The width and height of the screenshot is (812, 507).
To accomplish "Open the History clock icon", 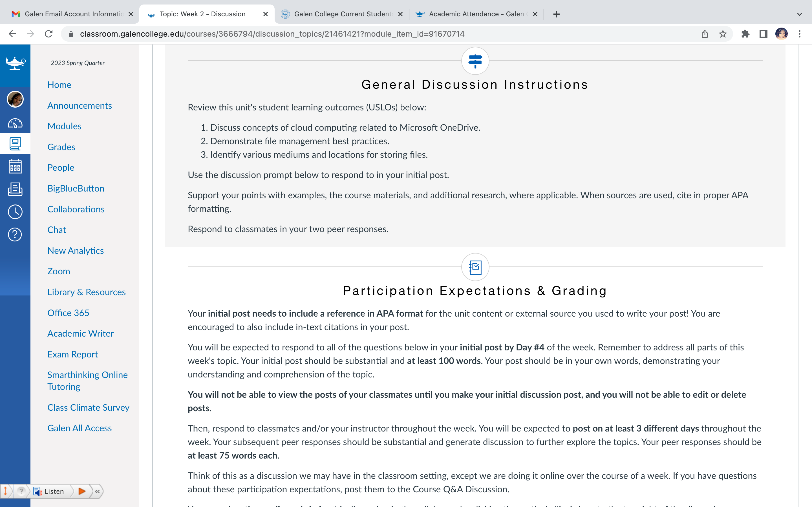I will 15,212.
